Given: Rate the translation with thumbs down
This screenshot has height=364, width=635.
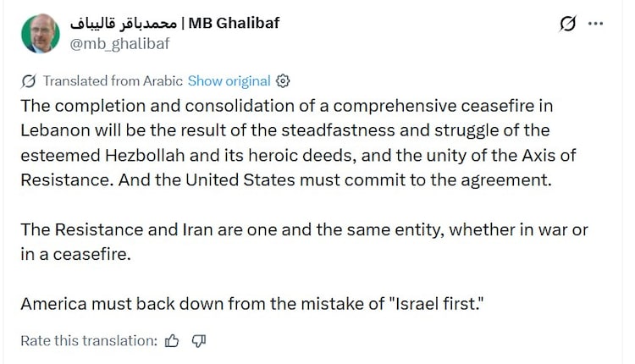Looking at the screenshot, I should tap(200, 340).
